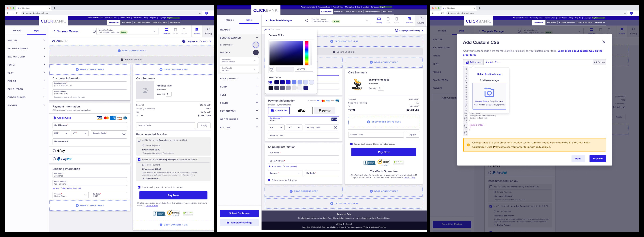Click the camera icon under Add New Image
This screenshot has height=237, width=644.
489,92
